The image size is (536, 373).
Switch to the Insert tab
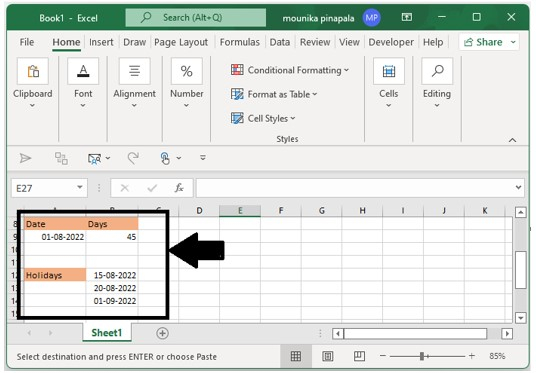(101, 42)
